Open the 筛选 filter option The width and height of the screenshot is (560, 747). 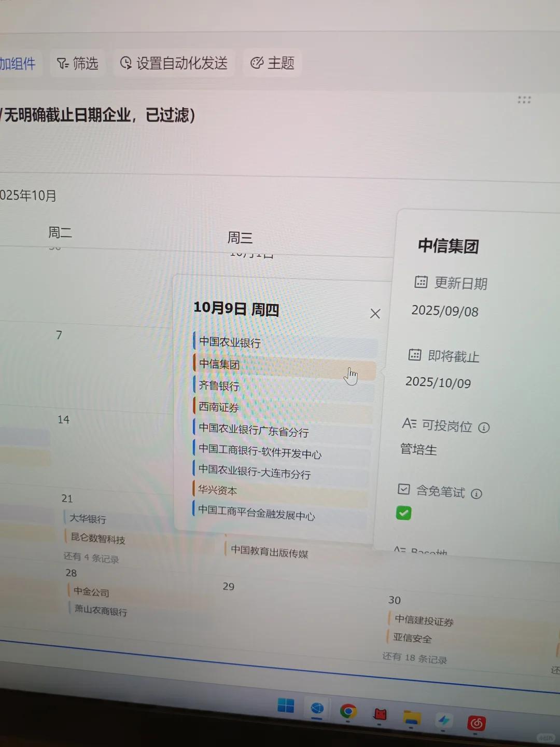[77, 63]
